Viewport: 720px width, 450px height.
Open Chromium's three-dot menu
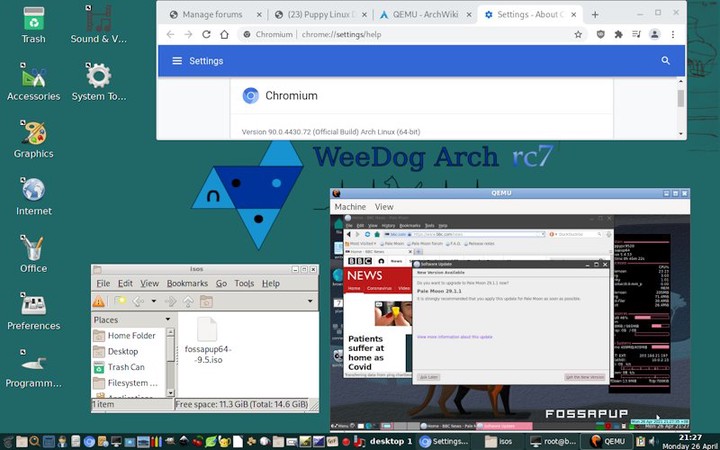(673, 34)
